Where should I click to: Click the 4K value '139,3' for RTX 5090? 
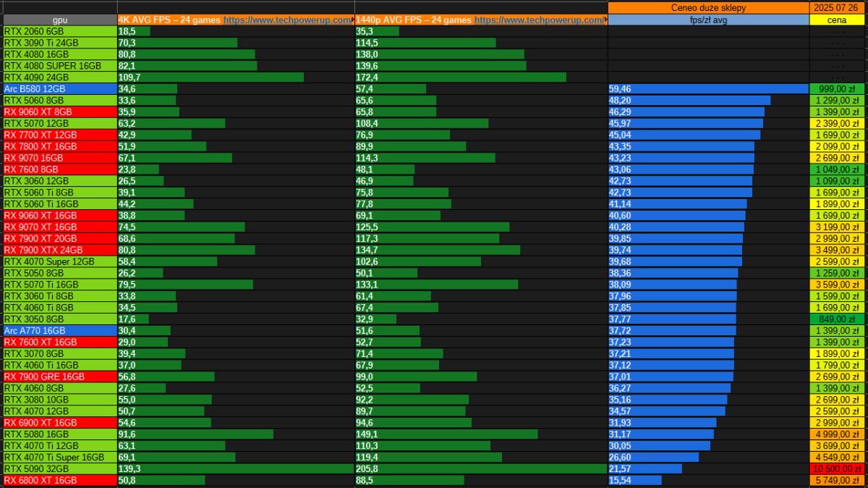click(x=129, y=468)
